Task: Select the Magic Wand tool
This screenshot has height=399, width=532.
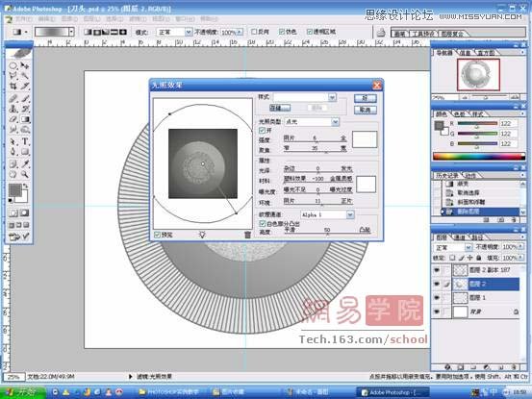Action: coord(25,76)
